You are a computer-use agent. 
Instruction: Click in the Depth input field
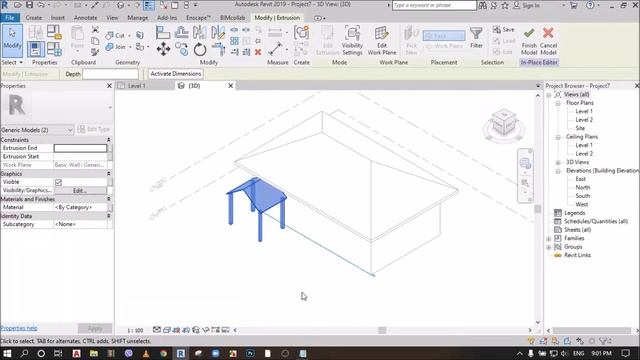coord(111,74)
